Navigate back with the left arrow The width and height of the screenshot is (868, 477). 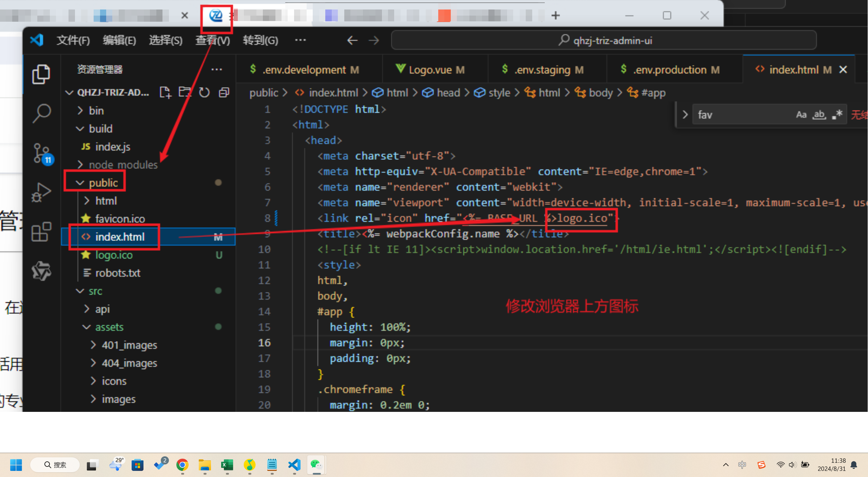[x=352, y=40]
